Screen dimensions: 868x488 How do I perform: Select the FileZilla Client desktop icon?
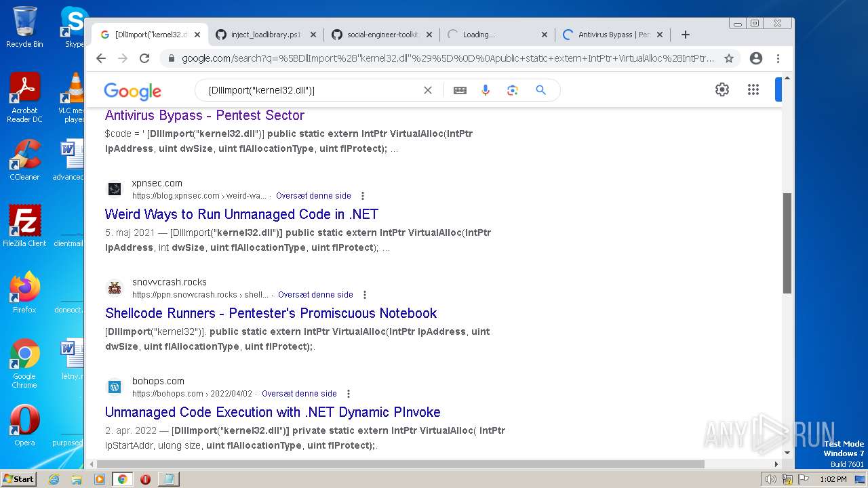[x=24, y=226]
